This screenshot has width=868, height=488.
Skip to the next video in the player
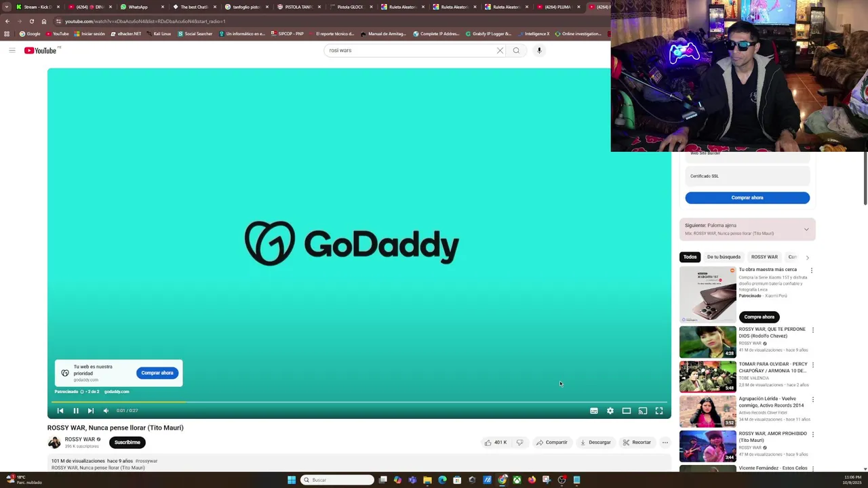point(91,411)
